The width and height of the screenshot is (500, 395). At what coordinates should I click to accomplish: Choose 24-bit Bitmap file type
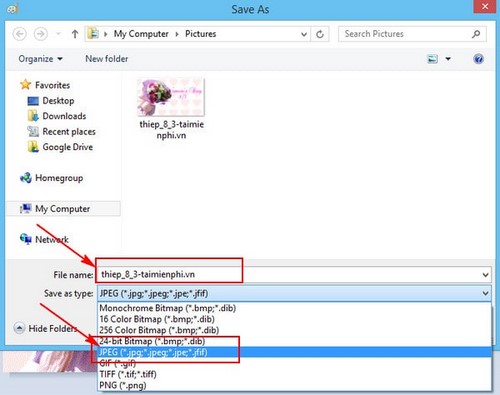click(294, 341)
